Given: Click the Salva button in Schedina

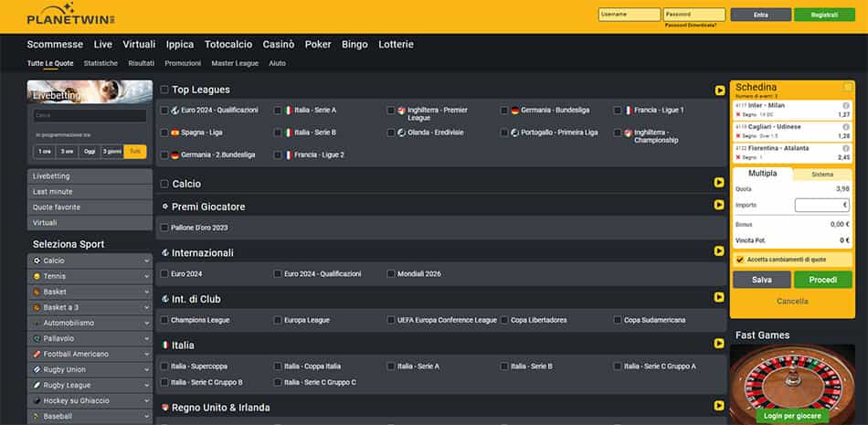Looking at the screenshot, I should pos(762,280).
